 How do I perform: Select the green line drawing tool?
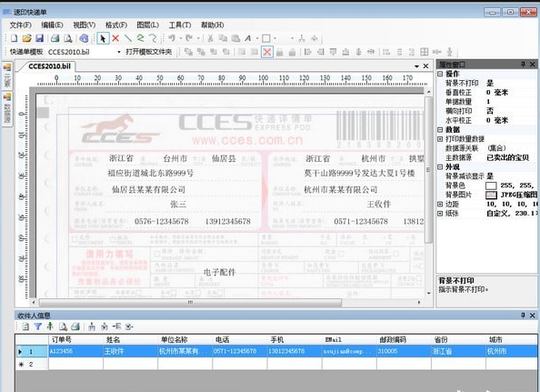pos(128,38)
